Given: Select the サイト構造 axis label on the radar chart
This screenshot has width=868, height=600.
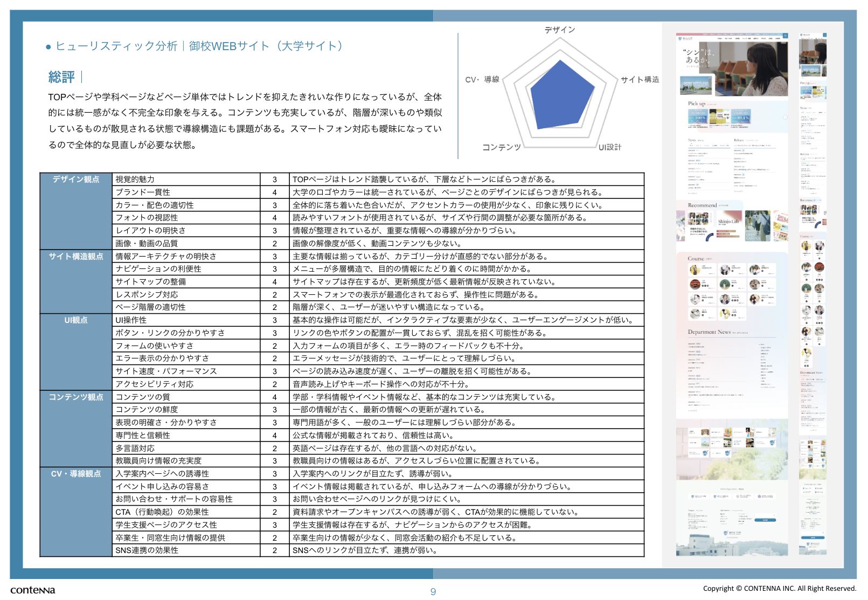Looking at the screenshot, I should 641,79.
